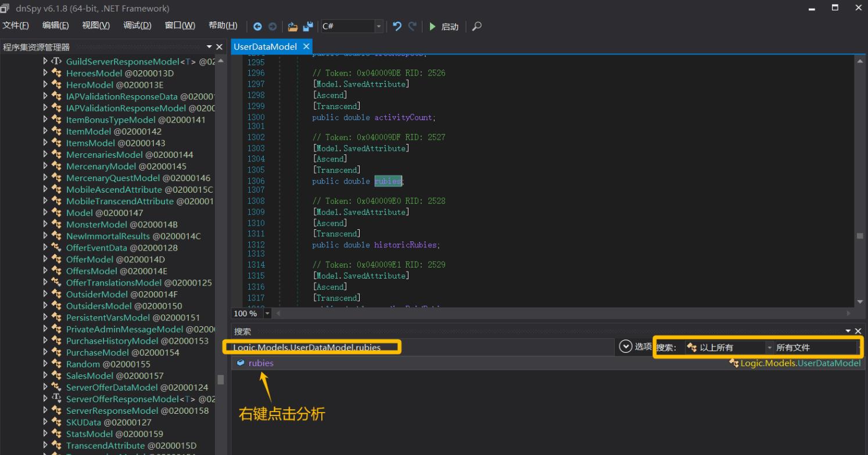Select ServerOfferDataModel class in the tree
Image resolution: width=868 pixels, height=455 pixels.
pyautogui.click(x=137, y=387)
